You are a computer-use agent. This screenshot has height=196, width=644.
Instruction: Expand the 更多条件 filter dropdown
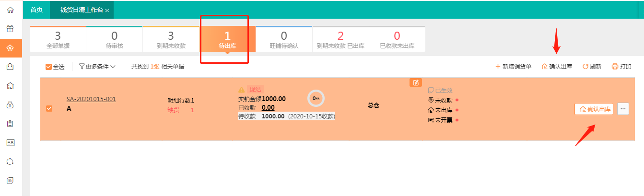[x=97, y=67]
